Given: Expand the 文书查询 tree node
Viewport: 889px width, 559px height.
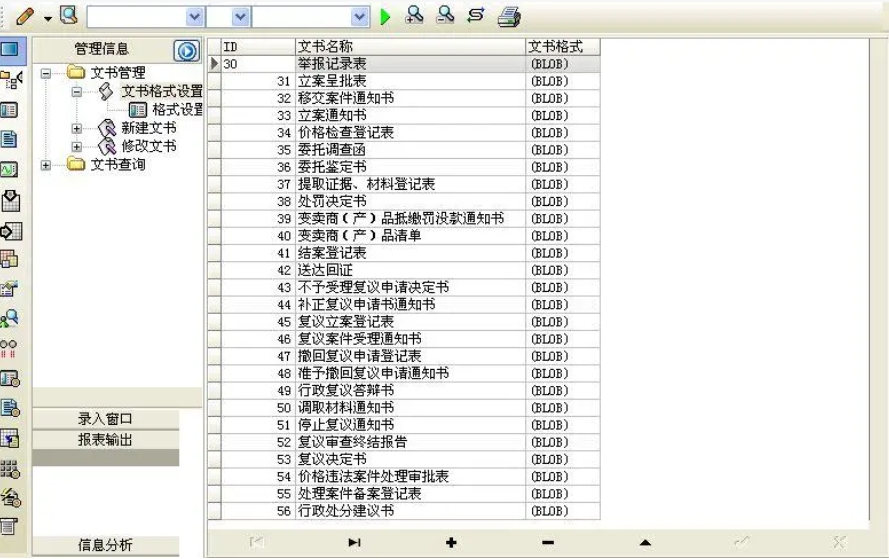Looking at the screenshot, I should [x=46, y=165].
